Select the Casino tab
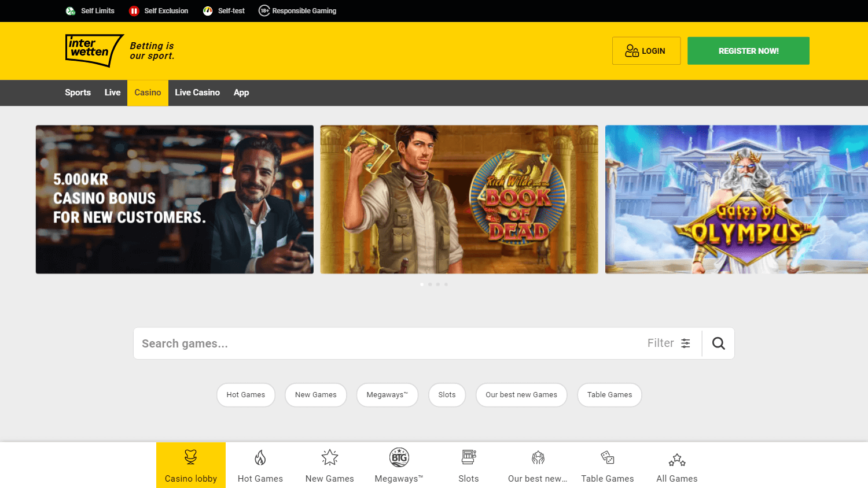The width and height of the screenshot is (868, 488). 148,93
